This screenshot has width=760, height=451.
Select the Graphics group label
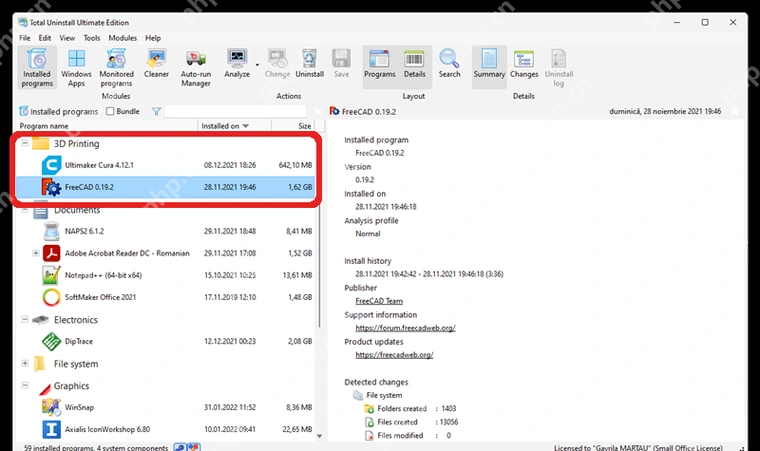pos(71,386)
